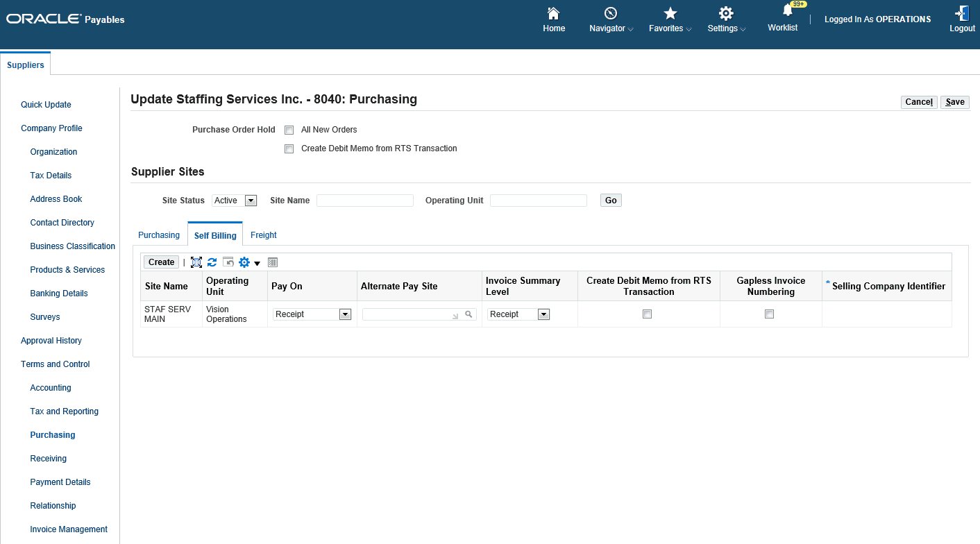Viewport: 980px width, 544px height.
Task: Click the Site Name input field
Action: [365, 201]
